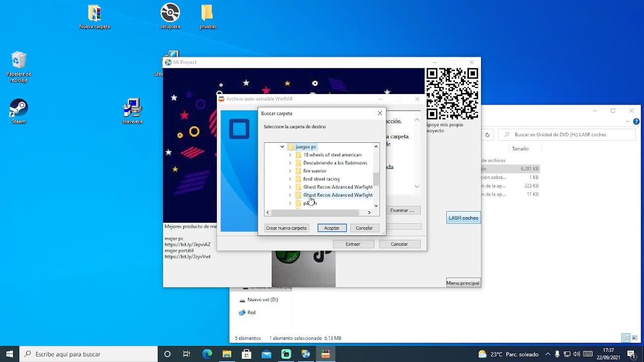Click the refresh button in File Explorer

(x=487, y=135)
